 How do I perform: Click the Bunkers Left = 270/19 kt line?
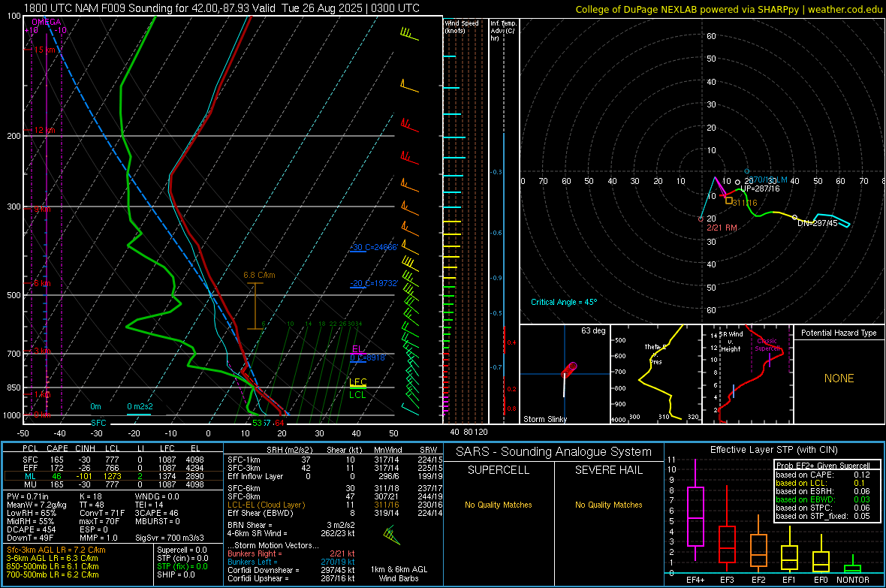[x=291, y=562]
